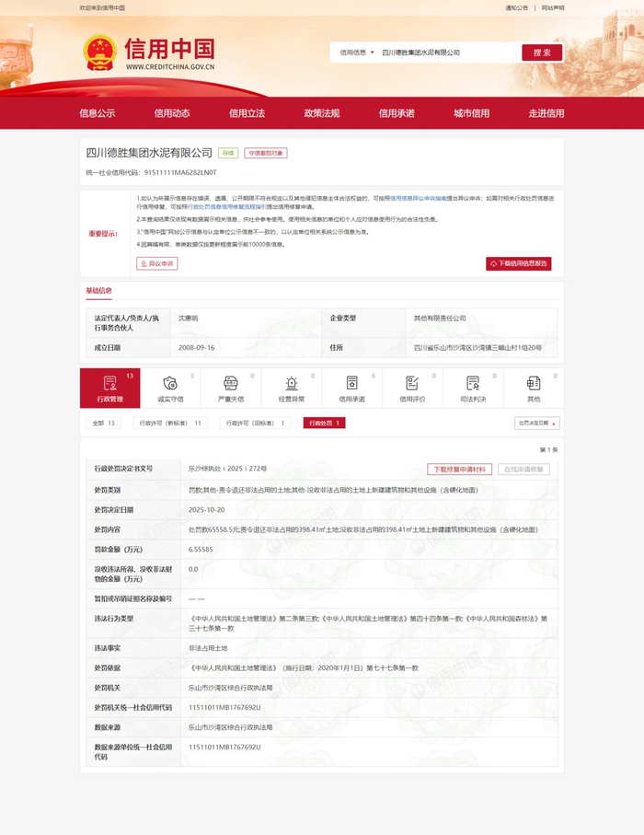Viewport: 644px width, 835px height.
Task: Click the 异议申诉 button
Action: (157, 263)
